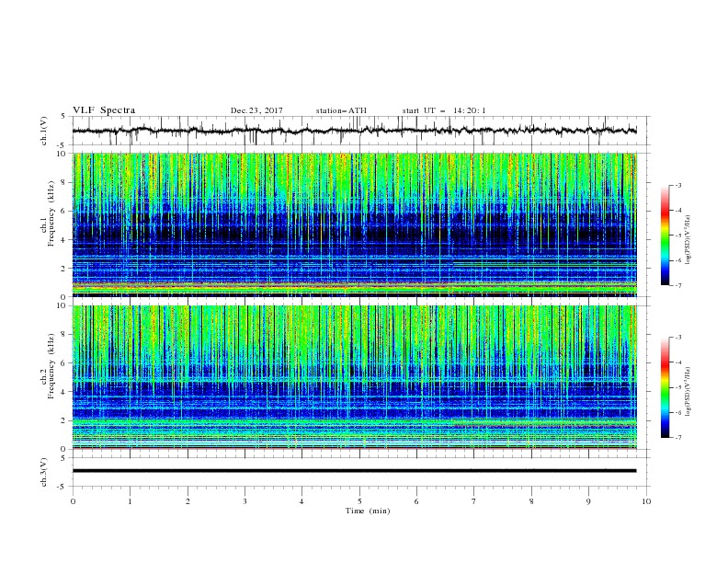This screenshot has width=728, height=563.
Task: Click the ch.1 color scale log(PSD) label
Action: click(688, 240)
